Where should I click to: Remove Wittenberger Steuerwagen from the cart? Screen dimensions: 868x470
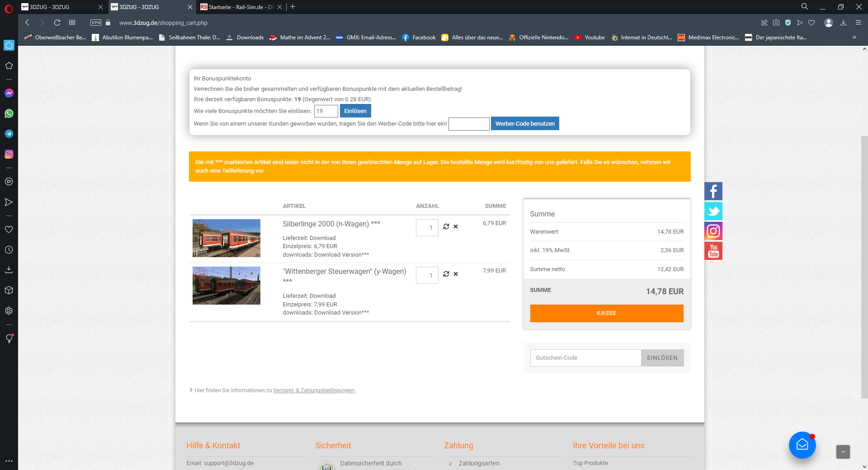point(456,274)
